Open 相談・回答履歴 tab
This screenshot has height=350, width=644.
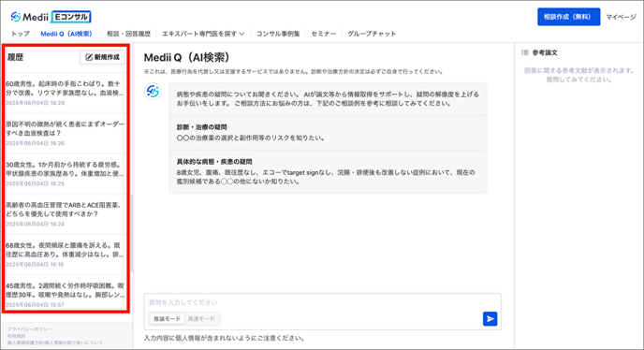tap(128, 34)
